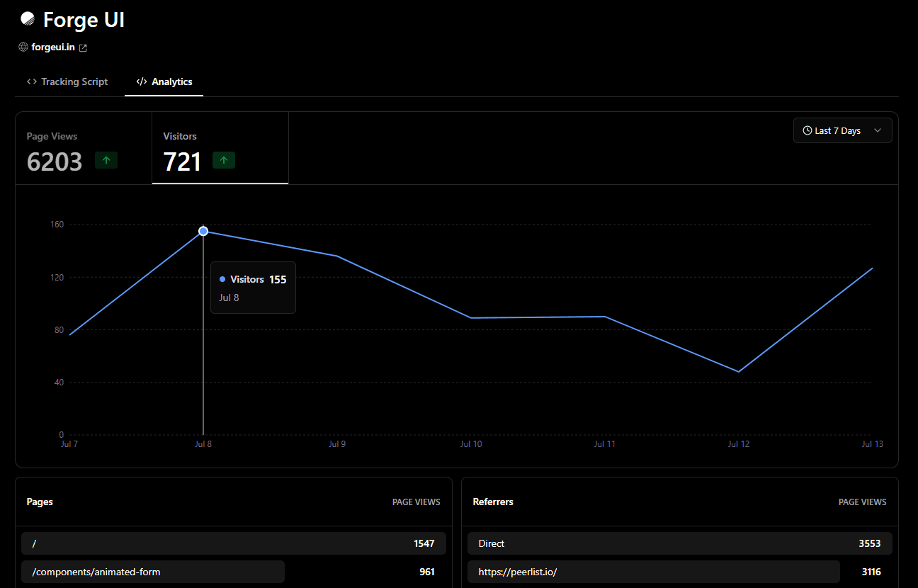This screenshot has width=918, height=588.
Task: Open the Last 7 Days dropdown
Action: (842, 130)
